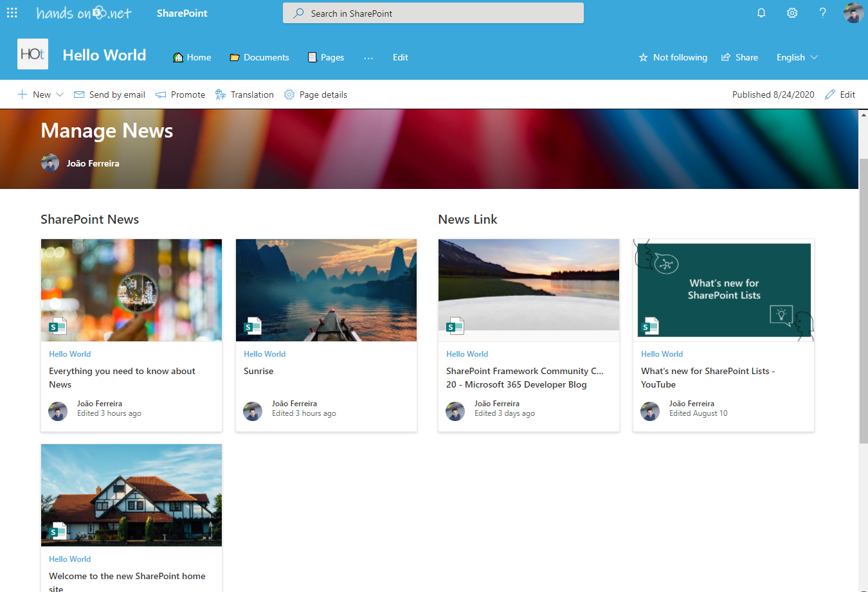Viewport: 868px width, 592px height.
Task: Click author avatar on SharePoint Framework Community card
Action: pyautogui.click(x=455, y=411)
